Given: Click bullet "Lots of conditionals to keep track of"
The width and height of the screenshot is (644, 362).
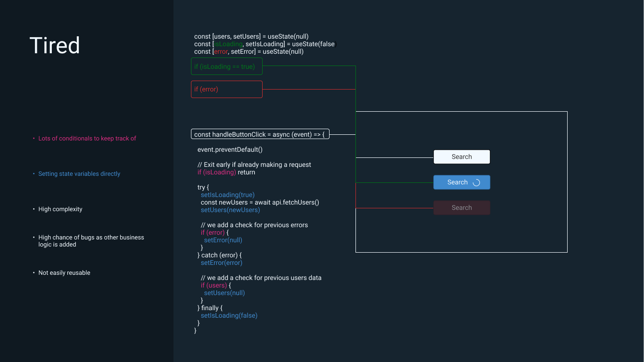Looking at the screenshot, I should coord(87,139).
